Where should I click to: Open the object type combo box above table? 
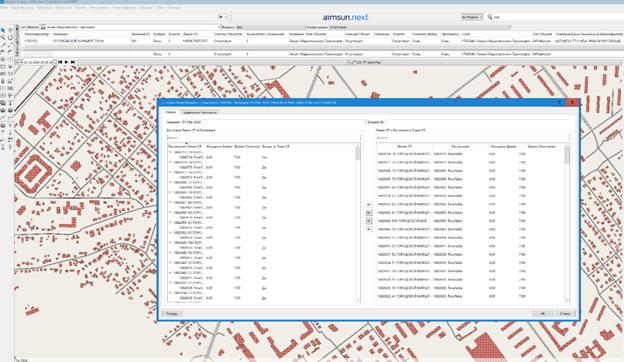130,27
